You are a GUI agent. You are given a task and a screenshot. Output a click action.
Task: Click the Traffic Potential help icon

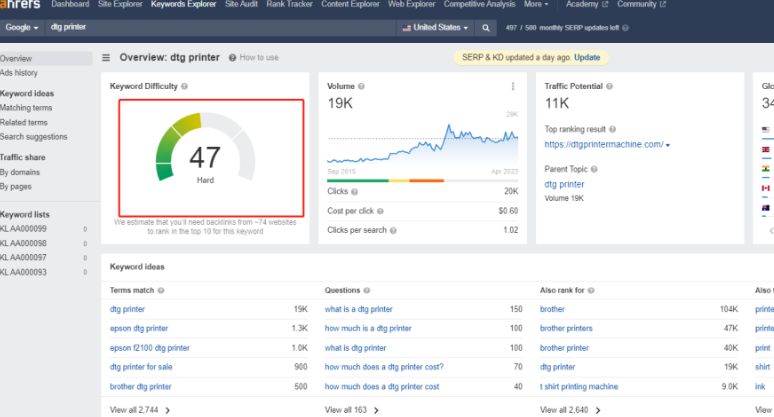pos(611,87)
